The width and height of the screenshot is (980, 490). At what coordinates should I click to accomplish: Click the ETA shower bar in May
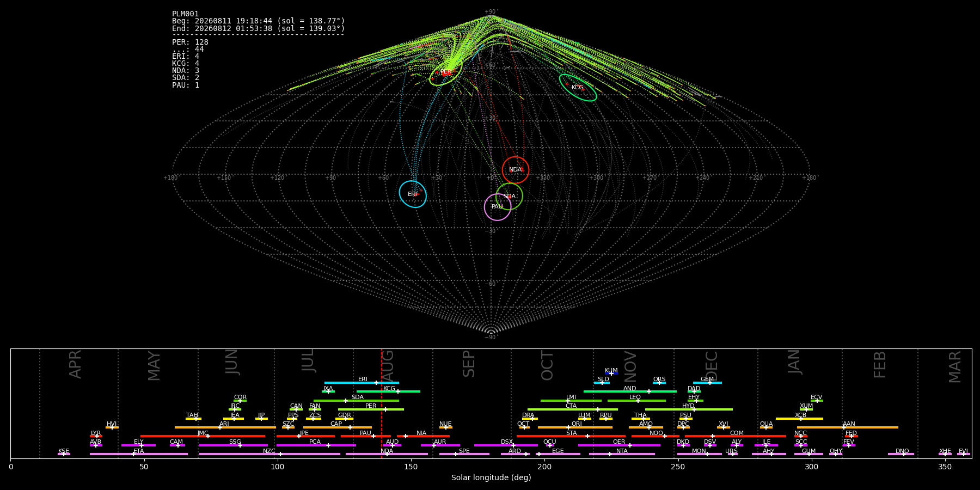pos(139,454)
